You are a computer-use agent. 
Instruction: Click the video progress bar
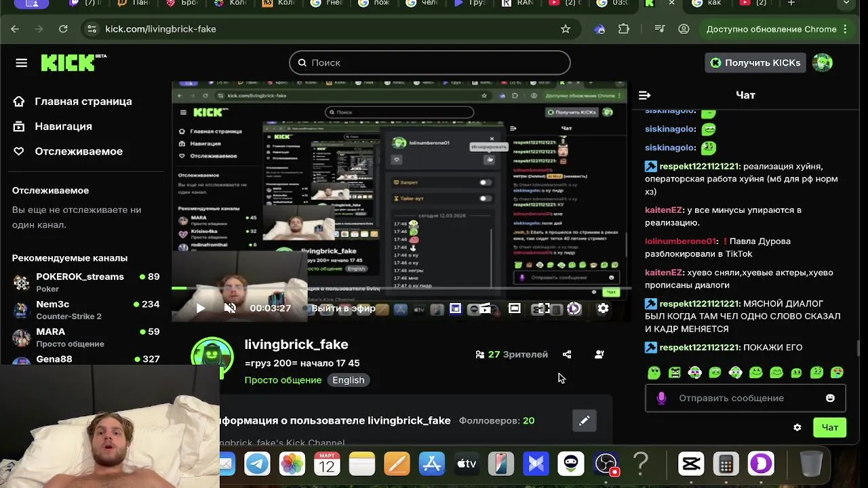(401, 289)
